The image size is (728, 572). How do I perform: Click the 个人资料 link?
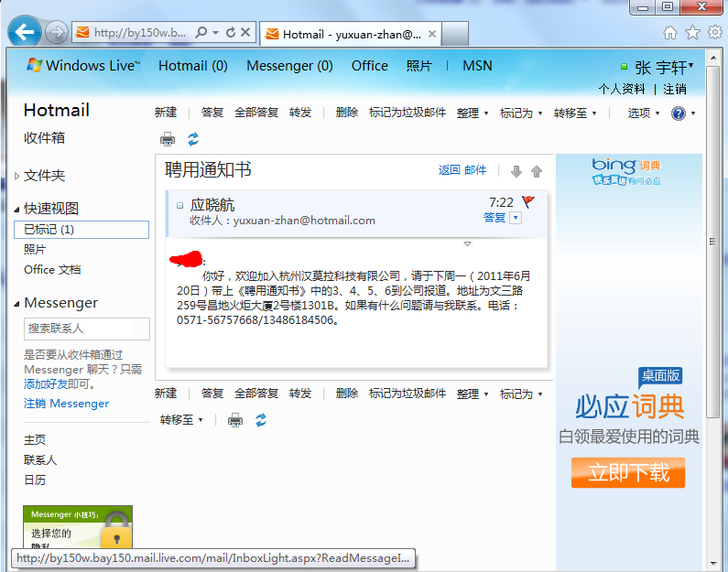point(622,89)
